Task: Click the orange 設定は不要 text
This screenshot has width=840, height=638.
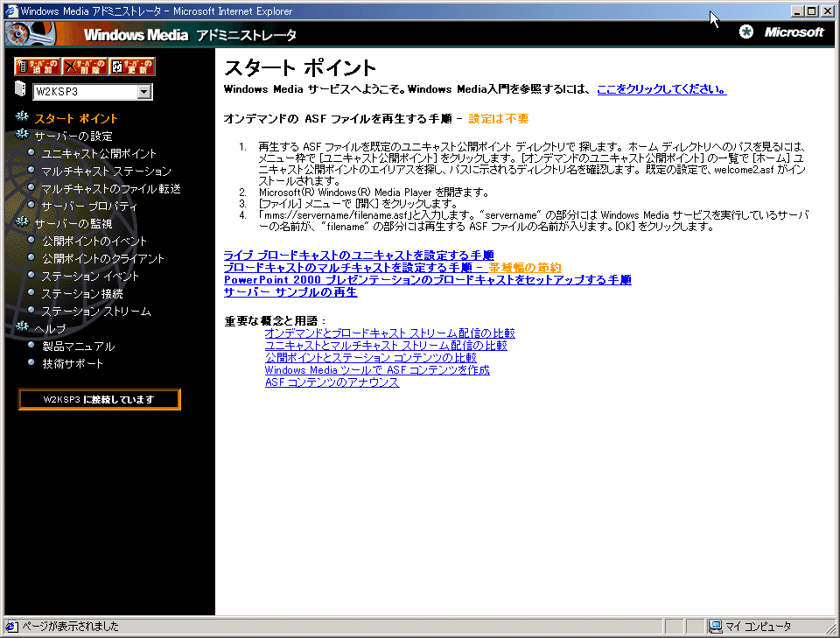Action: 499,119
